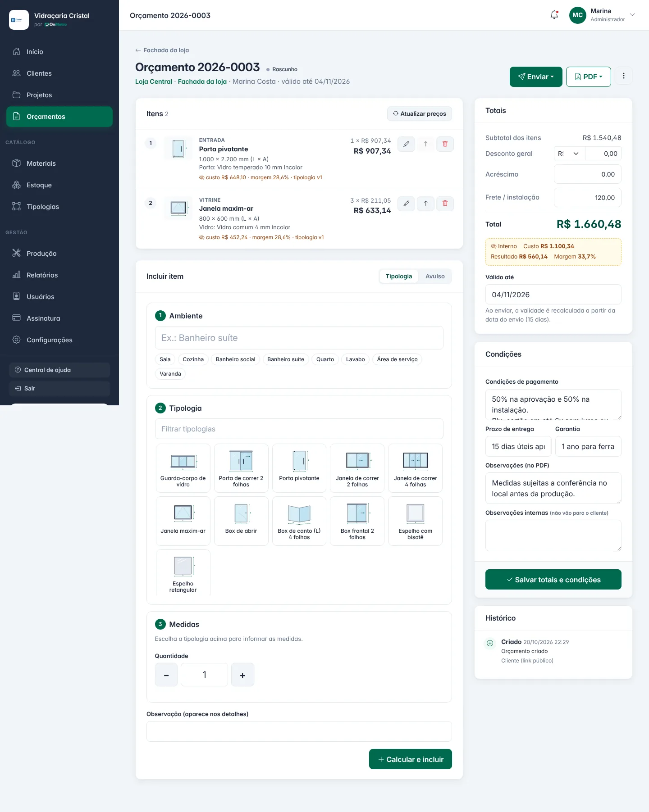Edit the Janela maxim-ar item
649x812 pixels.
coord(406,204)
